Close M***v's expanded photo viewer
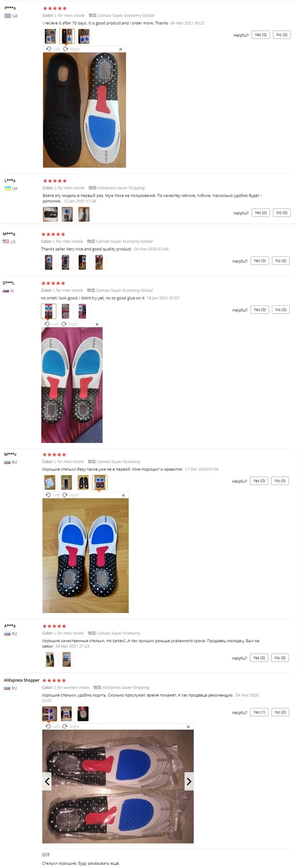Image resolution: width=297 pixels, height=868 pixels. tap(123, 495)
